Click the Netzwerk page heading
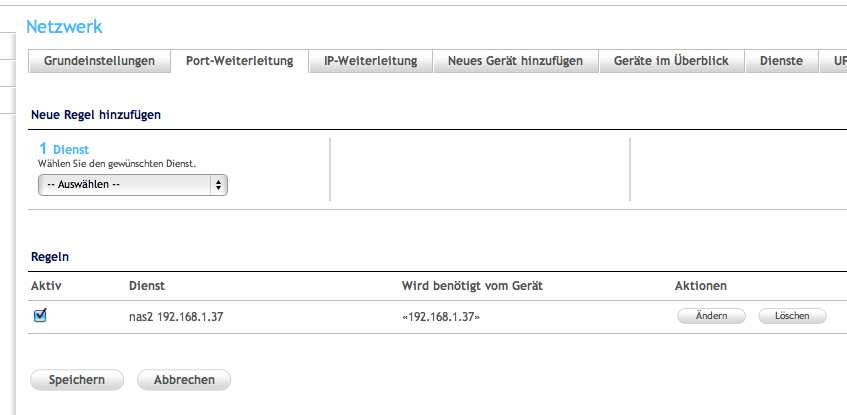847x415 pixels. pos(64,27)
